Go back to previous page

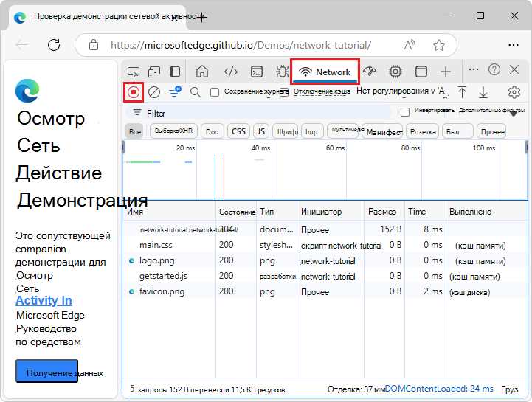pyautogui.click(x=21, y=45)
